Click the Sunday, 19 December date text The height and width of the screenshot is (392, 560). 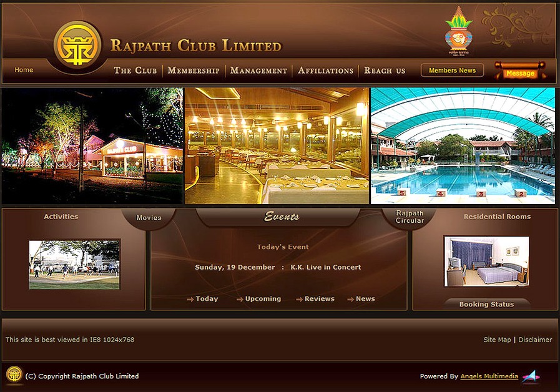[x=235, y=267]
